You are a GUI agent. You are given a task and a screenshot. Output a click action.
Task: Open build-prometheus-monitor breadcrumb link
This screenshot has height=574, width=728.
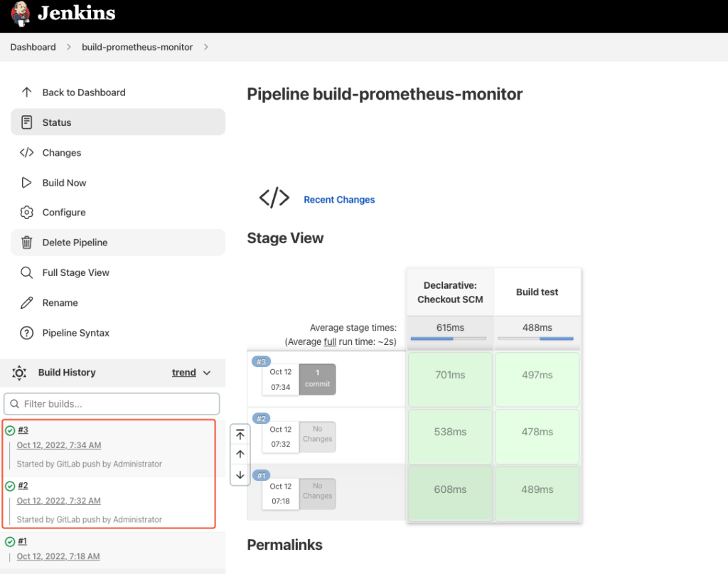(x=137, y=47)
